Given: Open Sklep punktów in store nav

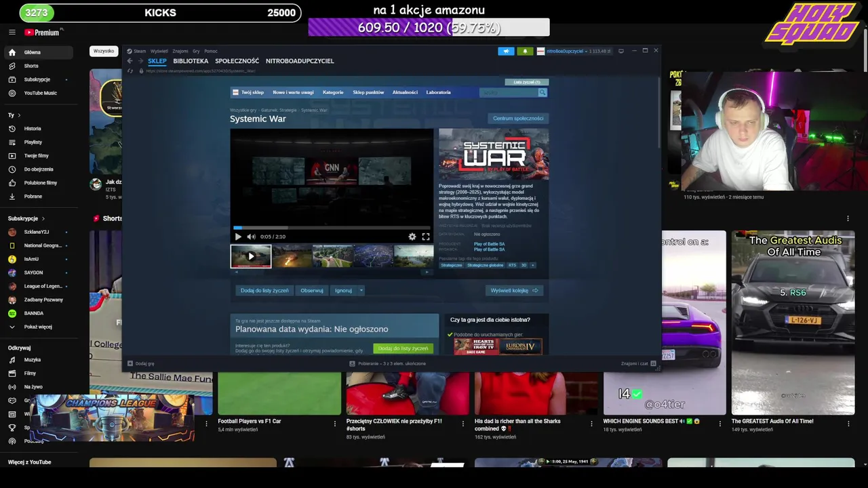Looking at the screenshot, I should pos(368,92).
